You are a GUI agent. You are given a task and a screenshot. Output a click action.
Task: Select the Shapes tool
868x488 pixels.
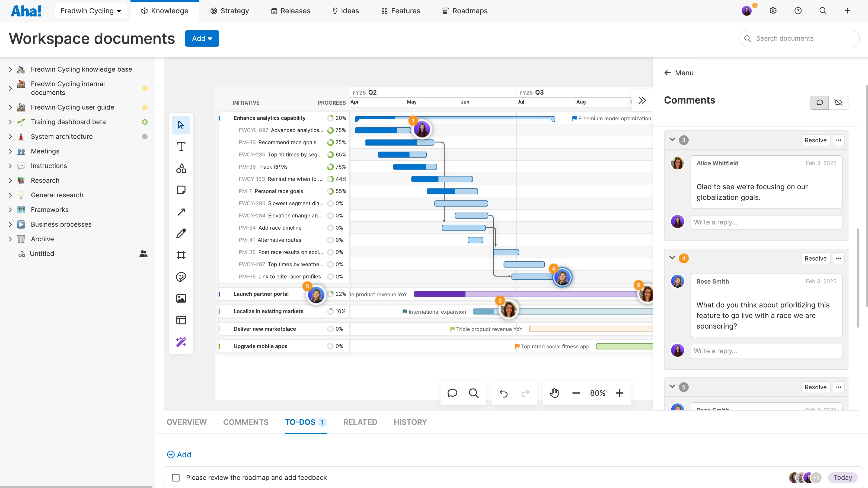pyautogui.click(x=181, y=168)
